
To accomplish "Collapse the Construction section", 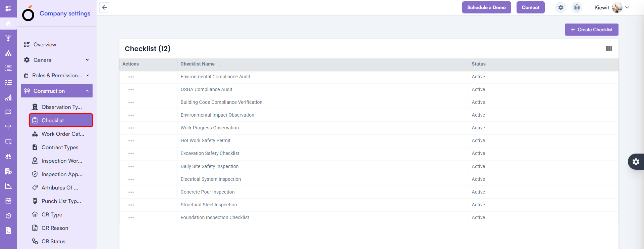I will coord(57,91).
